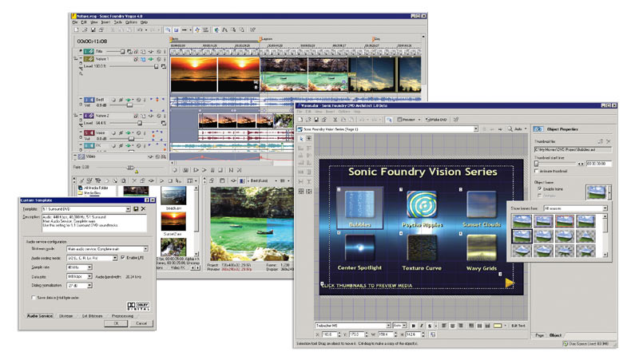Click the Preview button in DVD Architect

click(x=407, y=120)
